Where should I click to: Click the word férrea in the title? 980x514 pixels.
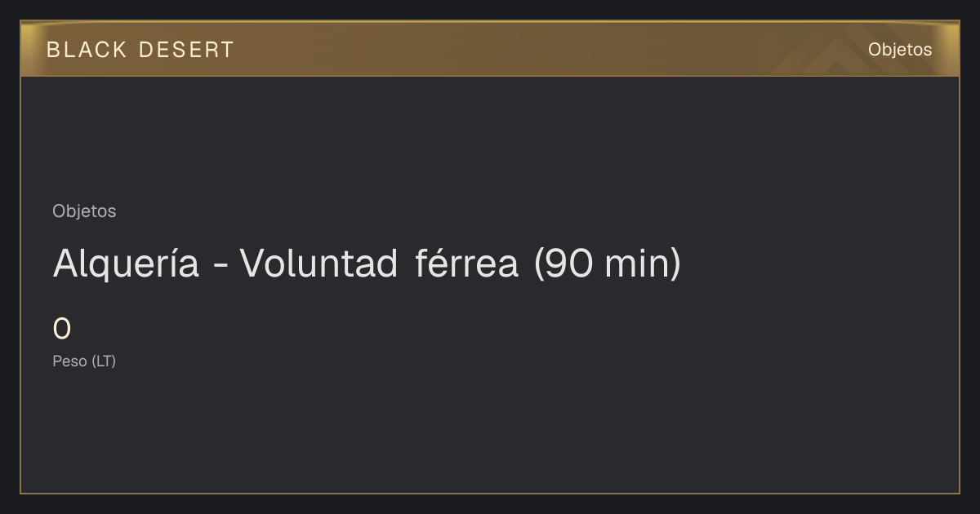466,264
